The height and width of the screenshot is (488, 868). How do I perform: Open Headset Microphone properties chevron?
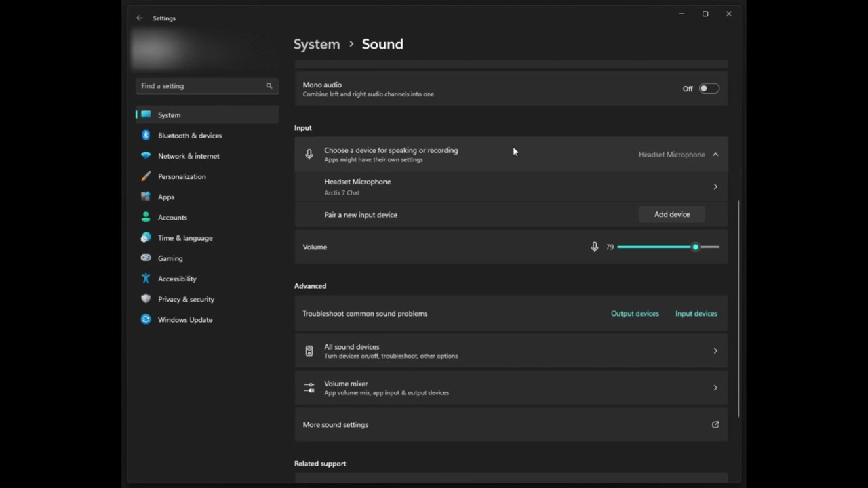[x=715, y=186]
